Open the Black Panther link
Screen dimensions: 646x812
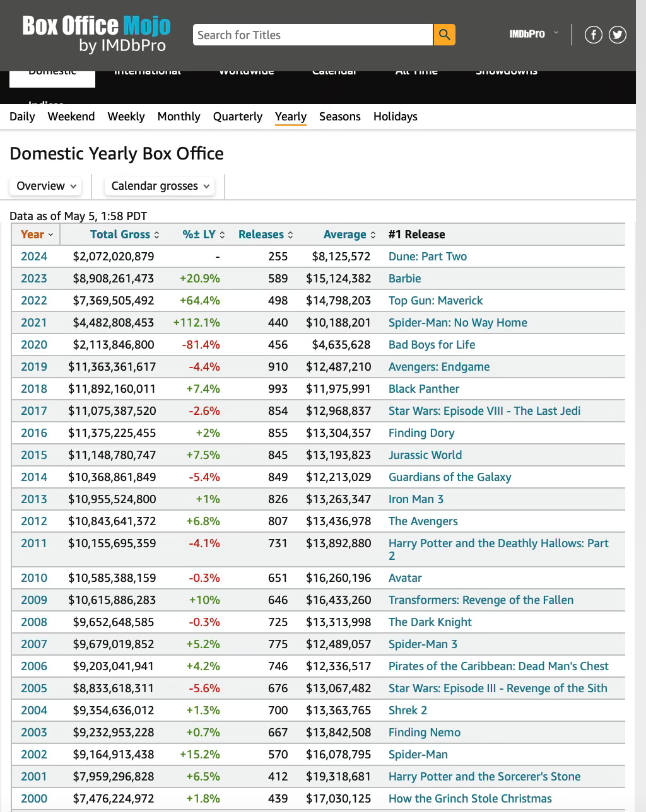424,389
